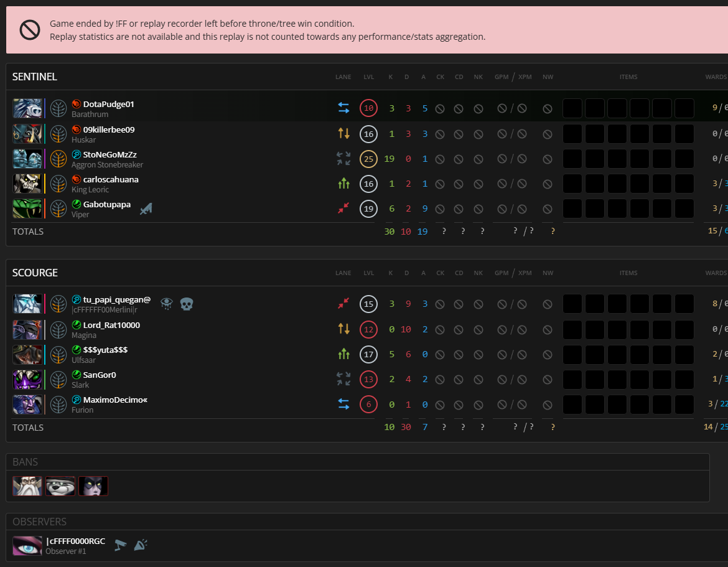Screen dimensions: 728x567
Task: Click the level 25 badge for StoNeGoMzZz
Action: pos(368,159)
